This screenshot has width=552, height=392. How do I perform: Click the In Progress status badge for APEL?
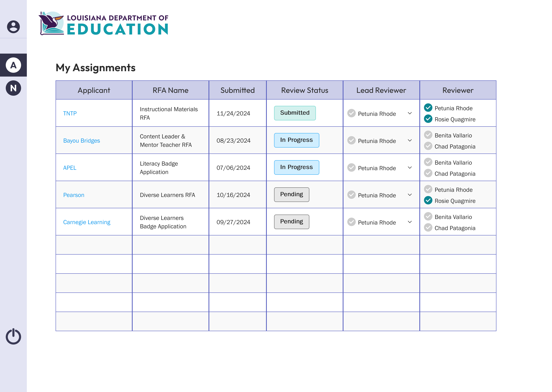(296, 167)
